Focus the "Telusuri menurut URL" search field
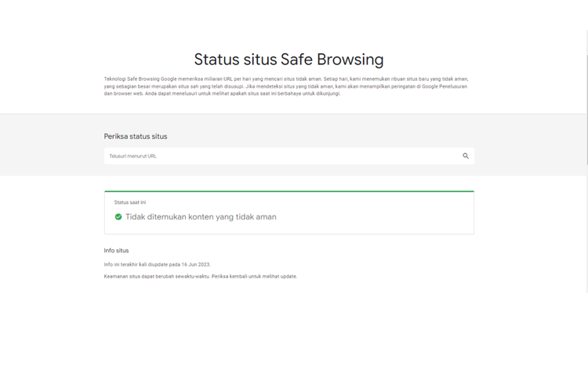 [274, 156]
